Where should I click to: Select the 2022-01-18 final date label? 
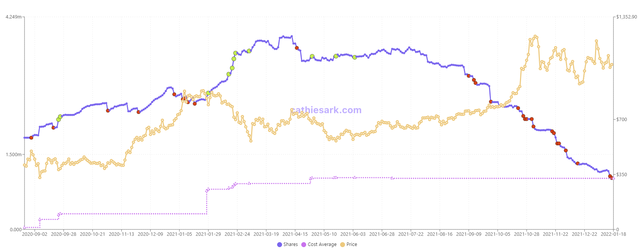pos(613,234)
